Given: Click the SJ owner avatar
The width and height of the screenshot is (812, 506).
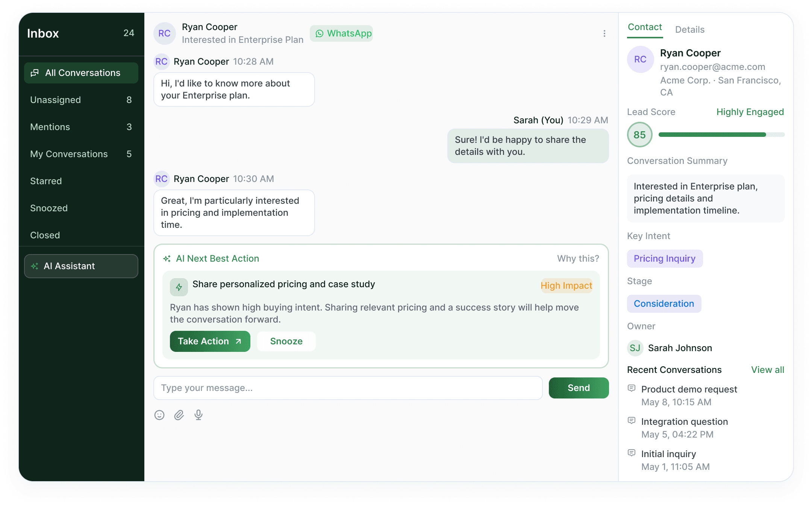Looking at the screenshot, I should coord(635,348).
